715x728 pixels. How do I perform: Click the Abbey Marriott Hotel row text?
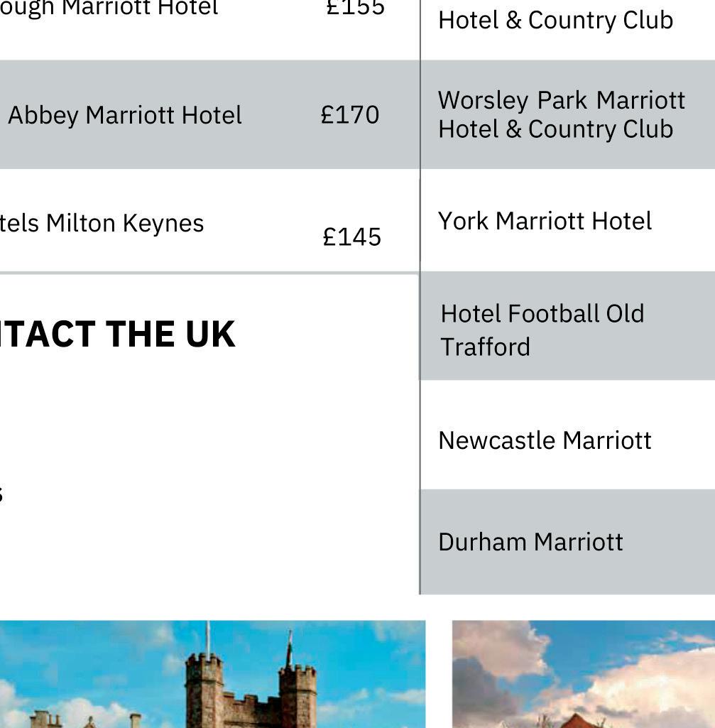coord(125,115)
